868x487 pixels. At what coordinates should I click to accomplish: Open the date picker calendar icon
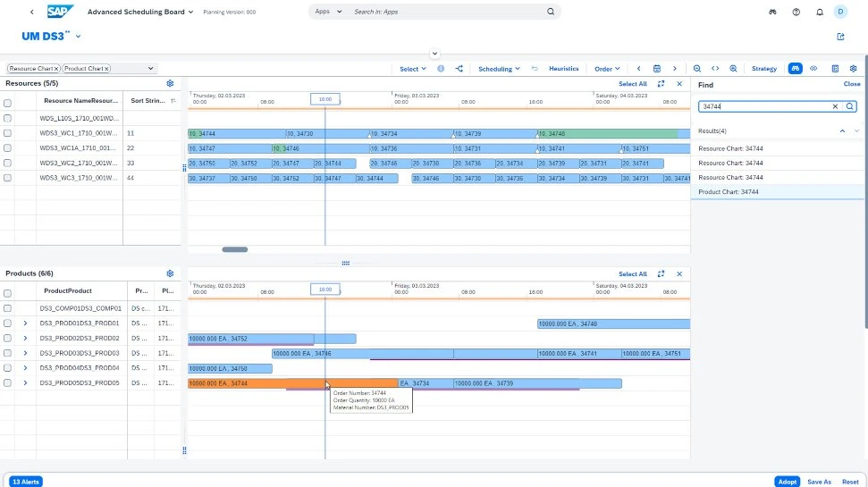pyautogui.click(x=656, y=69)
